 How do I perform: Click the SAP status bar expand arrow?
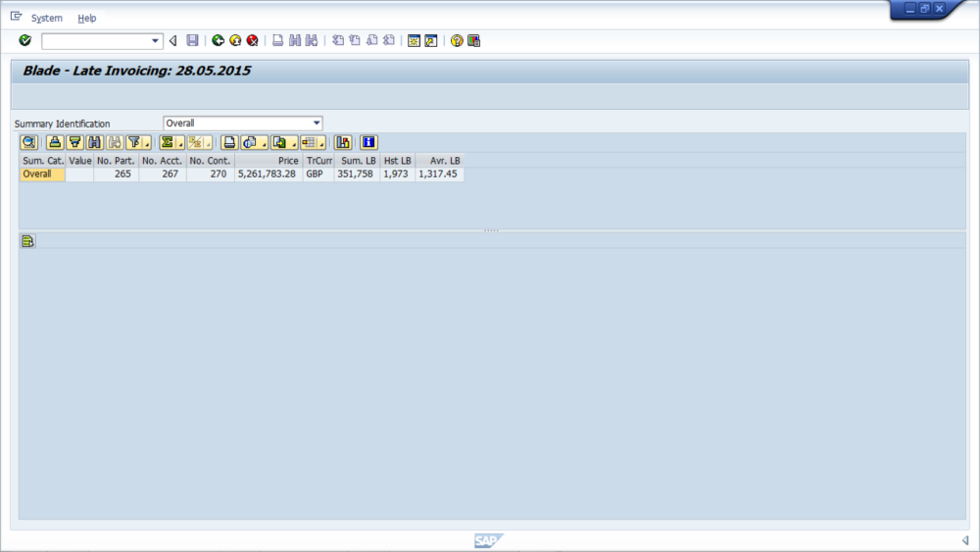965,540
